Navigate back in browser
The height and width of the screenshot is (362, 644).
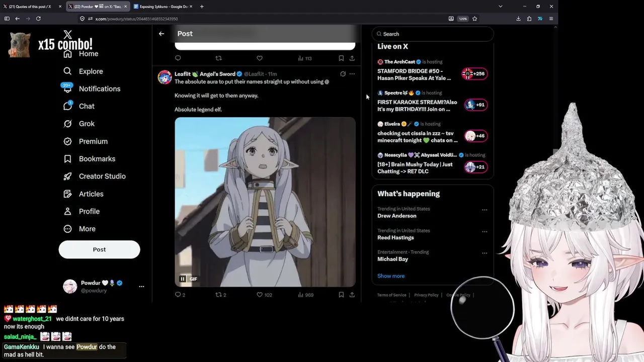(x=17, y=19)
